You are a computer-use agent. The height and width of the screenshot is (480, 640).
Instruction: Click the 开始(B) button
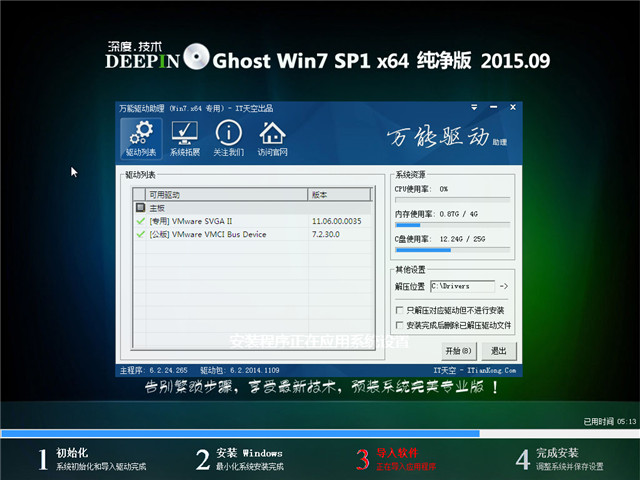tap(459, 351)
